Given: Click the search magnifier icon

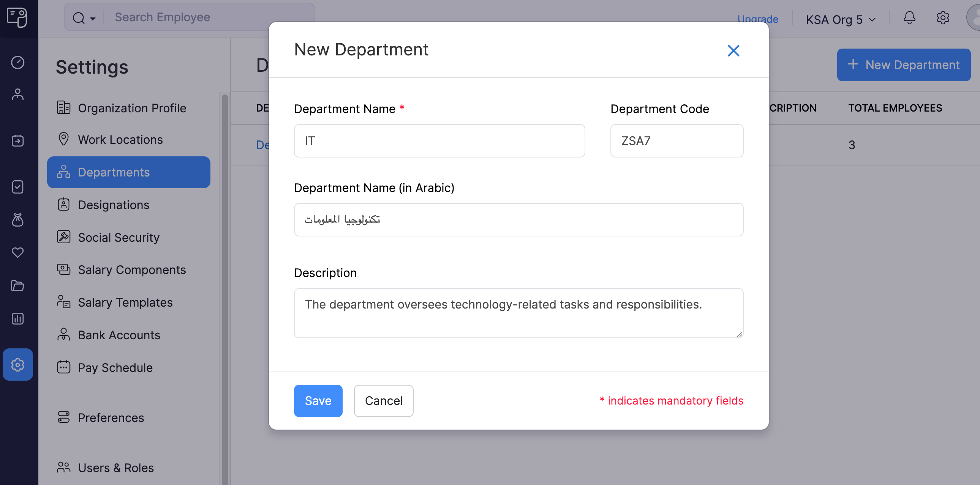Looking at the screenshot, I should click(x=79, y=17).
